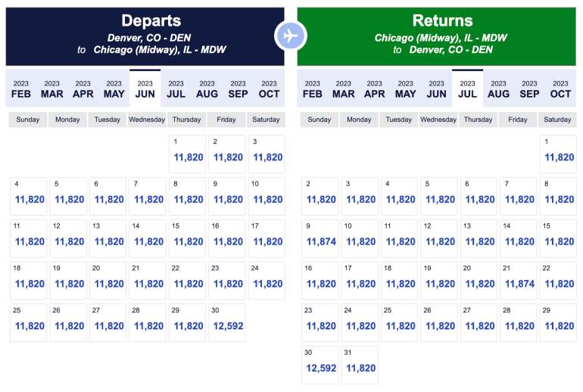
Task: Click the airplane icon between panels
Action: 291,36
